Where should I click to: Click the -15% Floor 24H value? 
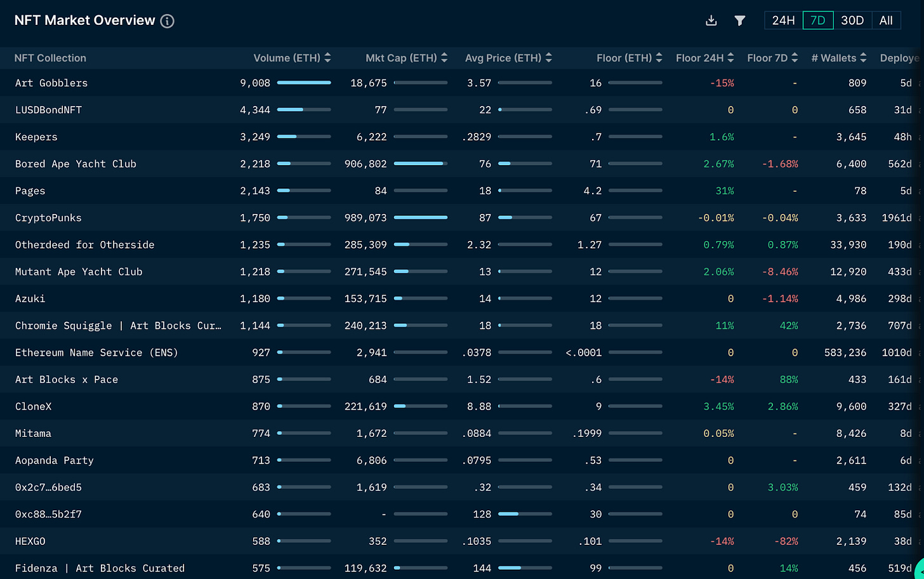point(722,83)
